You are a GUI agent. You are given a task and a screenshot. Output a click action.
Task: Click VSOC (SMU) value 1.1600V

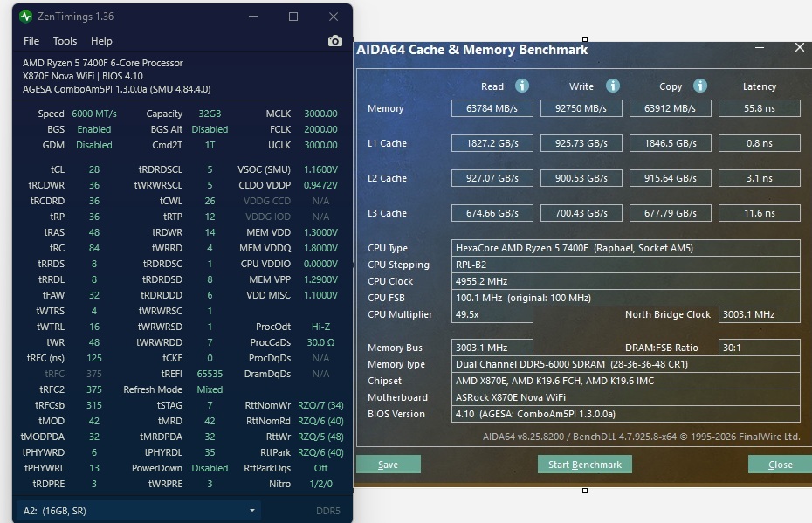coord(320,169)
